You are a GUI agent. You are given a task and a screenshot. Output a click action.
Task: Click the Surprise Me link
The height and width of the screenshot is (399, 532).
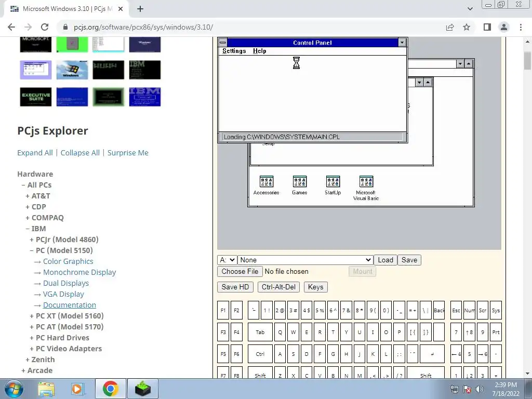128,153
